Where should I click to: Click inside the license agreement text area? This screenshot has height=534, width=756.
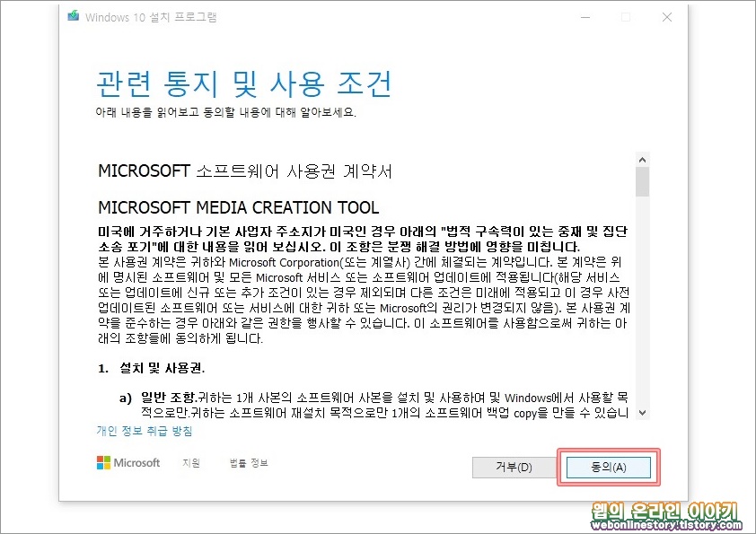point(359,296)
